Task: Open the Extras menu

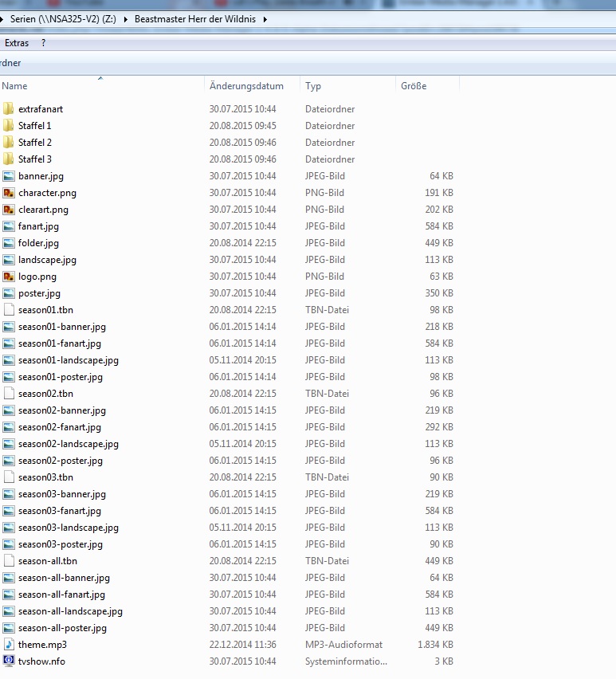Action: [17, 43]
